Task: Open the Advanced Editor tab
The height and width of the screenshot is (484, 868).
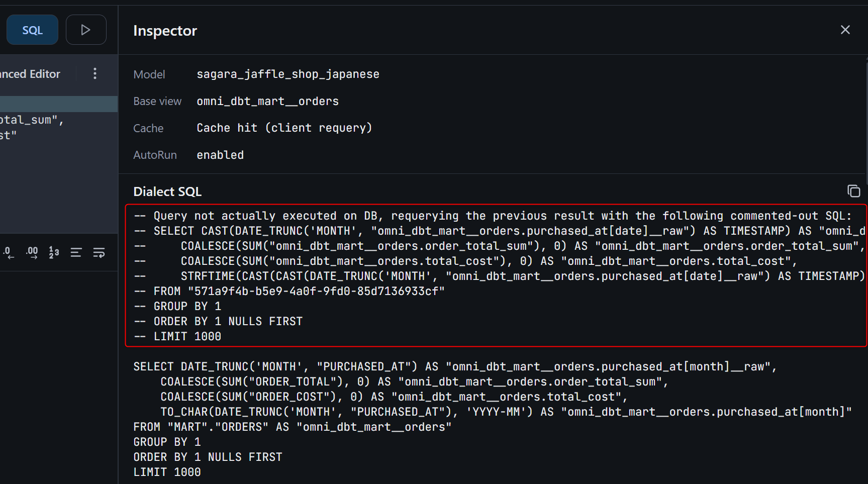Action: click(31, 74)
